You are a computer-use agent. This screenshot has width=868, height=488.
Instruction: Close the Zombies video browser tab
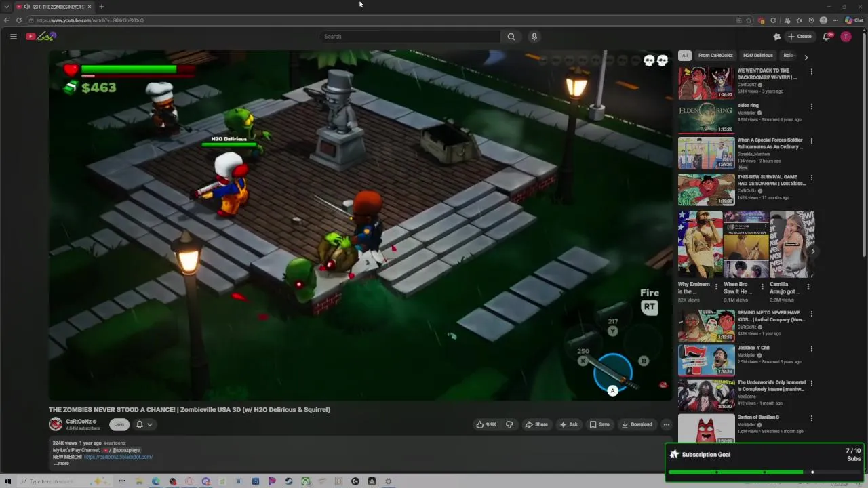pyautogui.click(x=89, y=7)
